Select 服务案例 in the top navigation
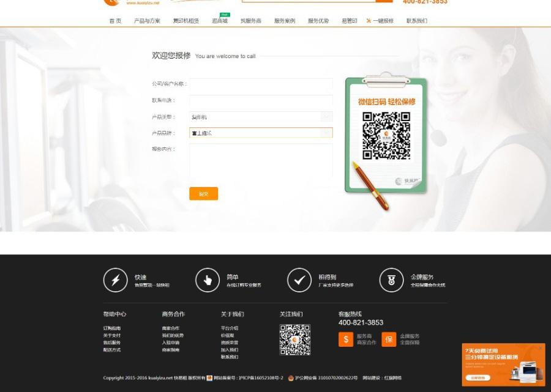 coord(285,21)
